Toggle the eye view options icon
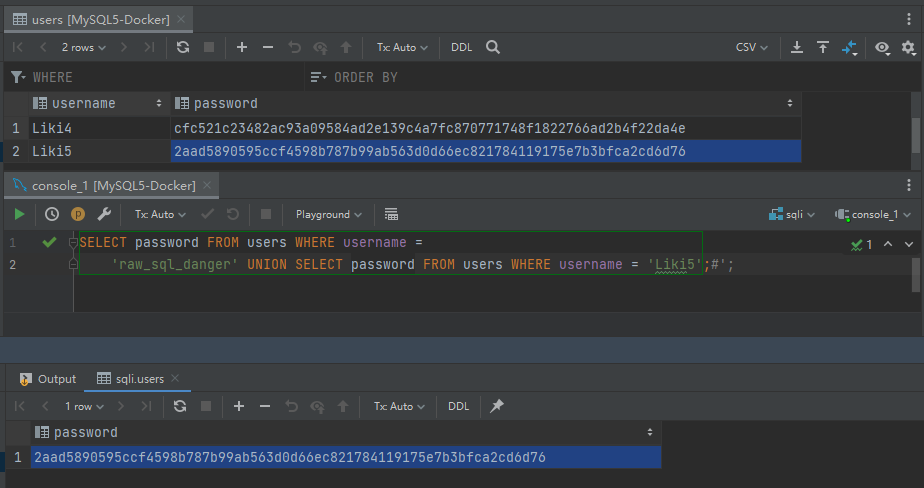924x488 pixels. pyautogui.click(x=882, y=47)
